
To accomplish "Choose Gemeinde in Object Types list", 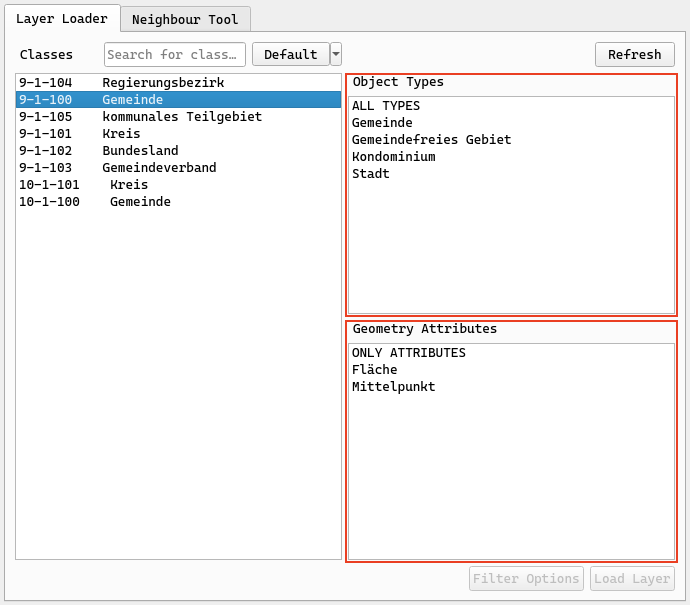I will pos(511,123).
